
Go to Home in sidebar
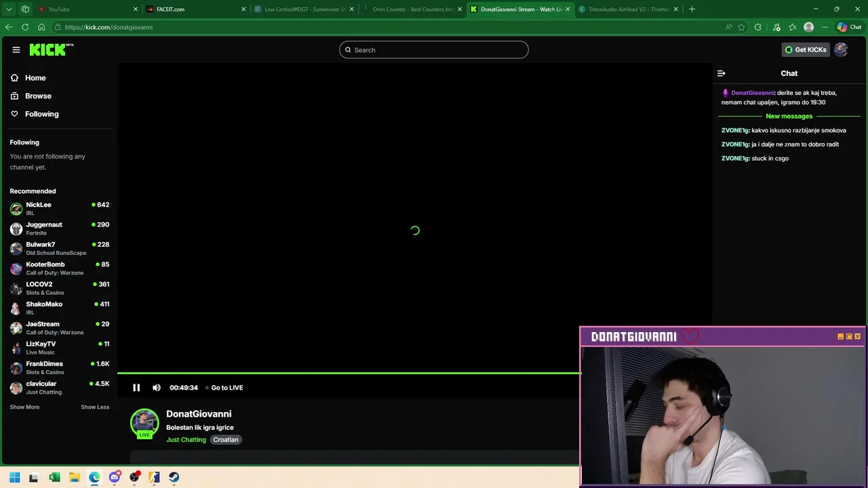click(x=35, y=78)
